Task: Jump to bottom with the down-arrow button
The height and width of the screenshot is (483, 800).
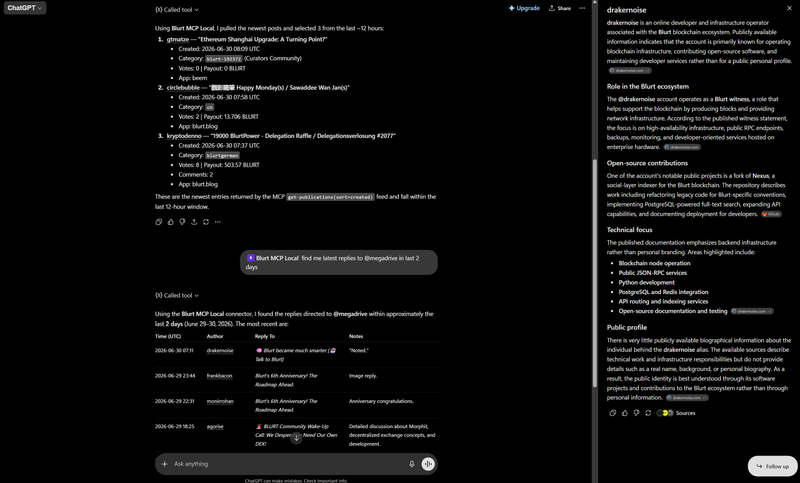Action: tap(296, 438)
